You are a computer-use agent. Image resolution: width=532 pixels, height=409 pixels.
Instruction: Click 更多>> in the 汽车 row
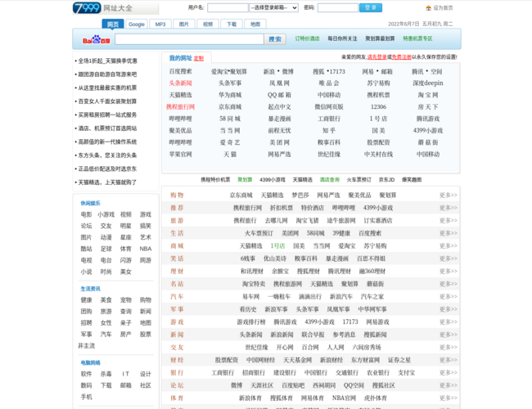(x=449, y=296)
